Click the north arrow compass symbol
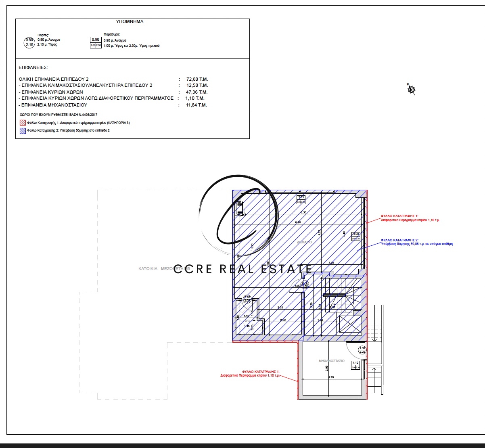Screen dimensions: 485x448 [411, 89]
